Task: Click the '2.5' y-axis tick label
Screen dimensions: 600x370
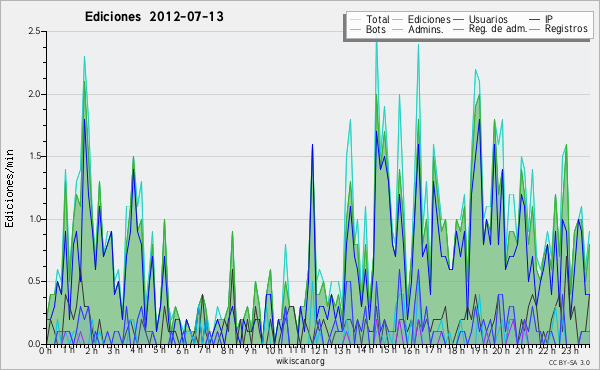Action: pyautogui.click(x=34, y=31)
